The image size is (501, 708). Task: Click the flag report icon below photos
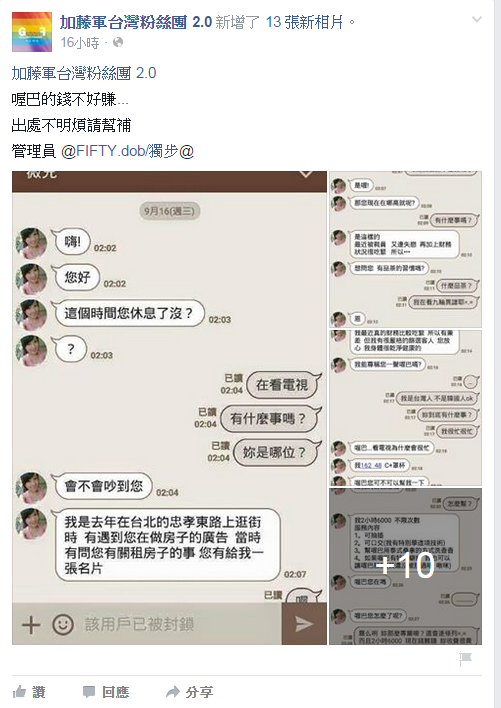coord(465,659)
